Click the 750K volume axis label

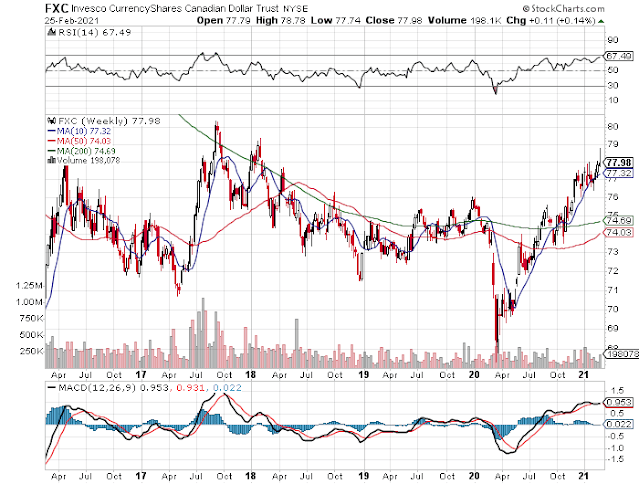tap(31, 318)
